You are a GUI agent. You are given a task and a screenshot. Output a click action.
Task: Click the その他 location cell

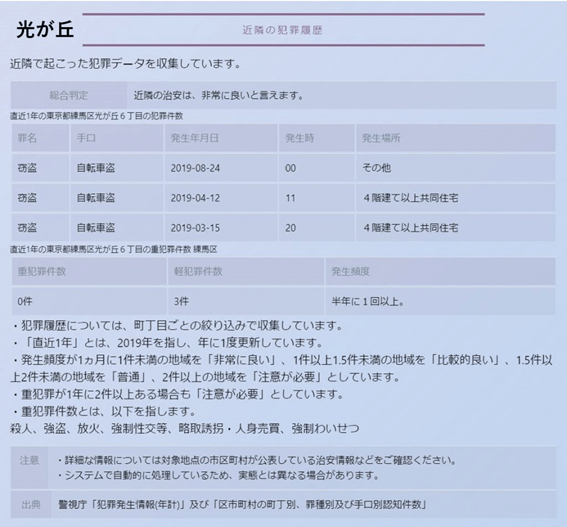point(456,168)
